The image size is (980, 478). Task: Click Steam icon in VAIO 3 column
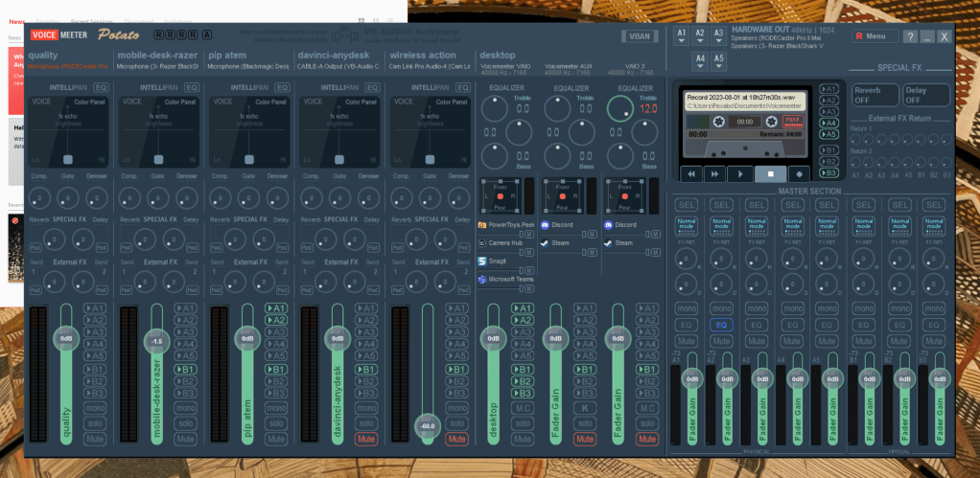(x=608, y=242)
